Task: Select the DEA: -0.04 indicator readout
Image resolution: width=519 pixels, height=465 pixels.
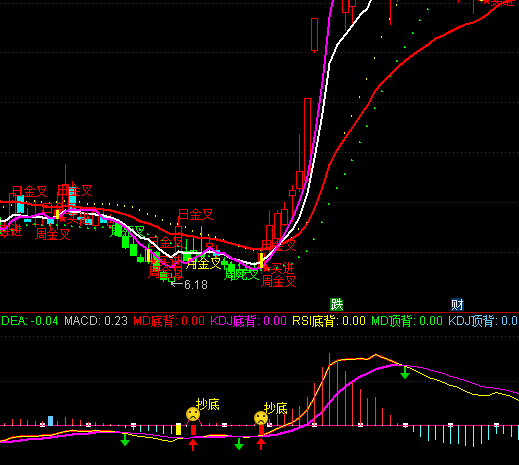Action: (x=30, y=321)
